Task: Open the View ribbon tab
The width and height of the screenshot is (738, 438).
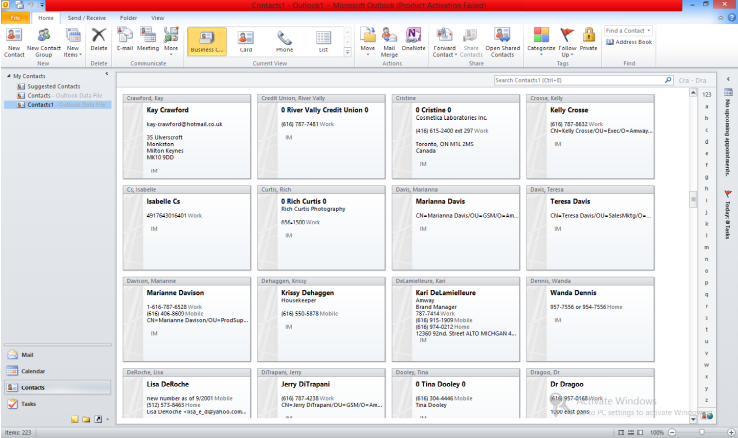Action: [157, 18]
